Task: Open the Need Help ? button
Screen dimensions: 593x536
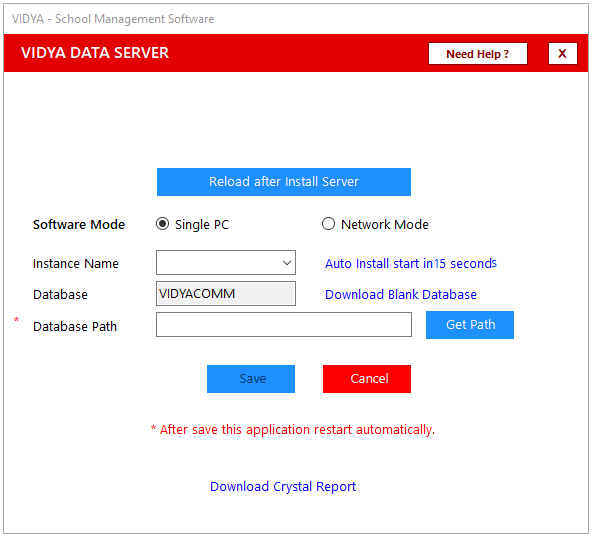Action: pos(478,54)
